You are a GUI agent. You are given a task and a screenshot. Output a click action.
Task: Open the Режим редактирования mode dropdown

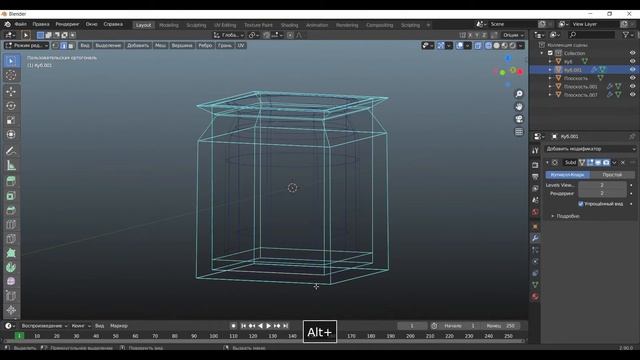pyautogui.click(x=26, y=46)
